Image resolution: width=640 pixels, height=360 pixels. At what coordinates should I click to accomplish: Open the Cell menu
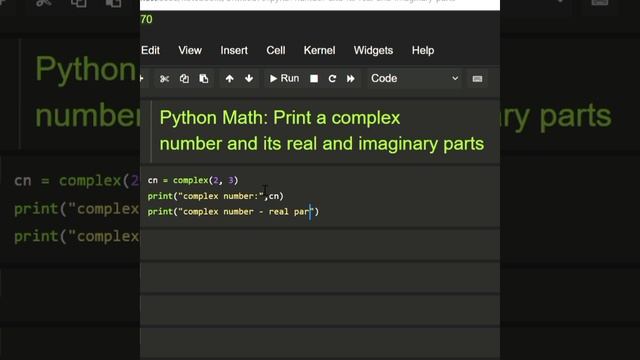click(276, 51)
